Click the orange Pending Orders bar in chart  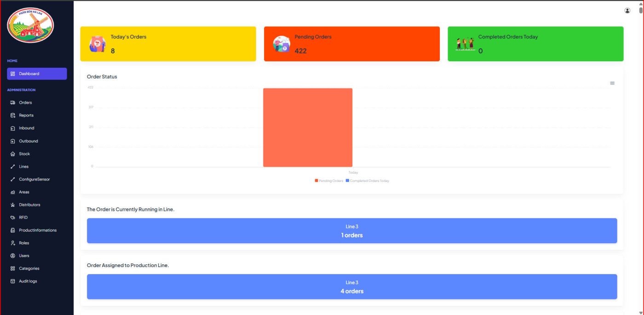(307, 128)
